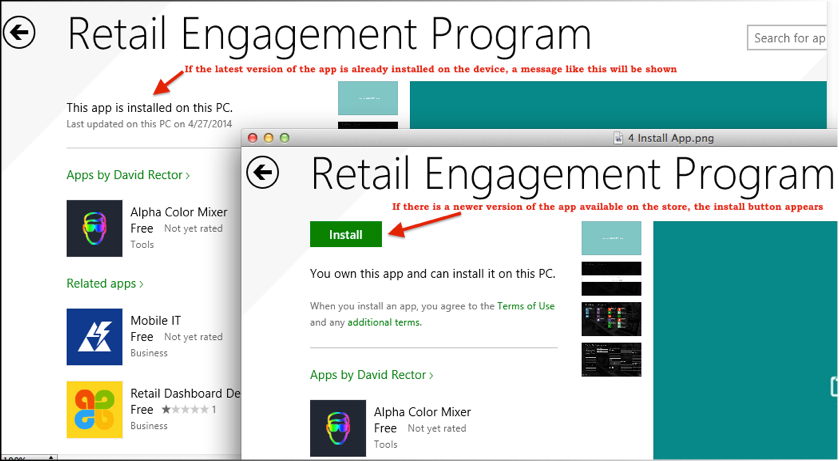Select the third screenshot thumbnail in front window
839x461 pixels.
611,318
